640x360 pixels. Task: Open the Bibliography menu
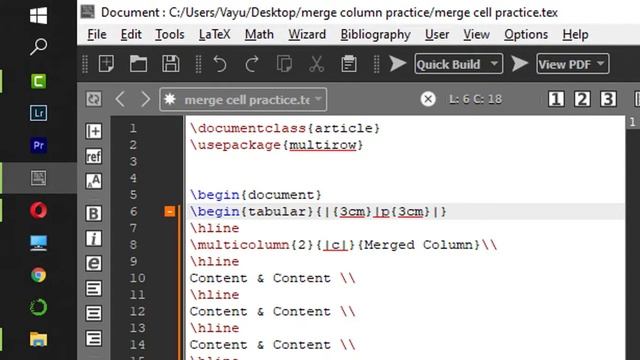point(376,34)
